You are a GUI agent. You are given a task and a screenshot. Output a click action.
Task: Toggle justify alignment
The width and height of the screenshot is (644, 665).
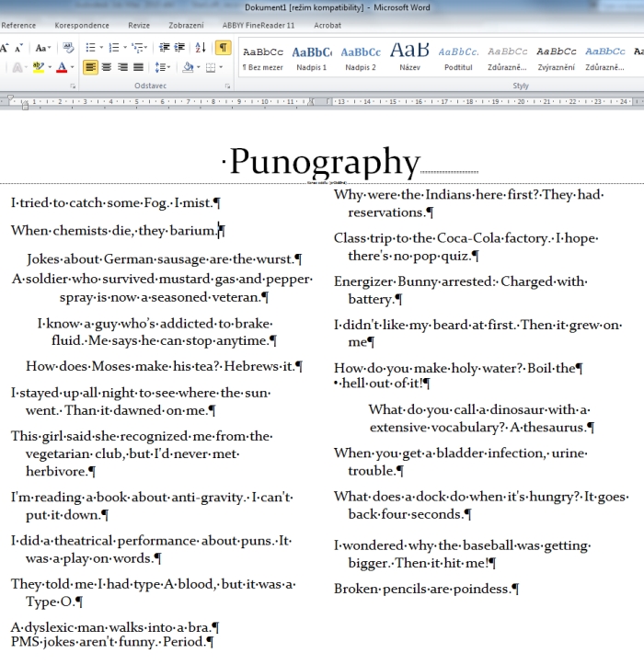coord(138,67)
